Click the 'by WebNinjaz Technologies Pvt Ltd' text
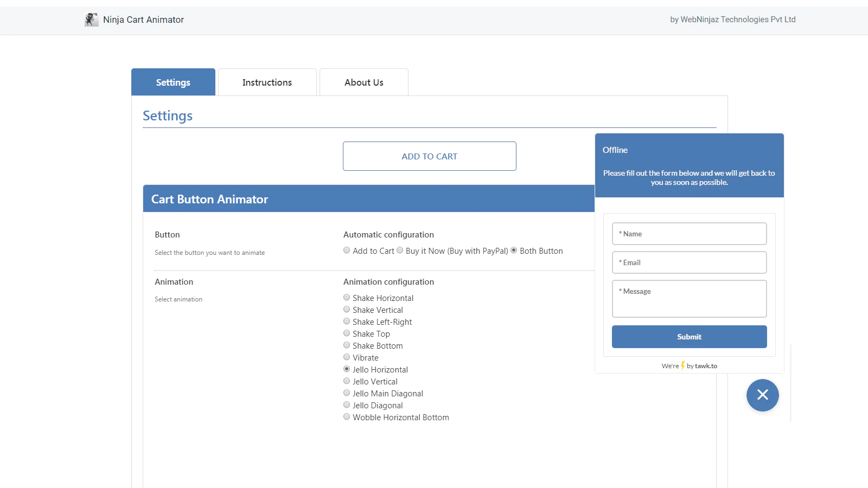868x488 pixels. tap(733, 20)
